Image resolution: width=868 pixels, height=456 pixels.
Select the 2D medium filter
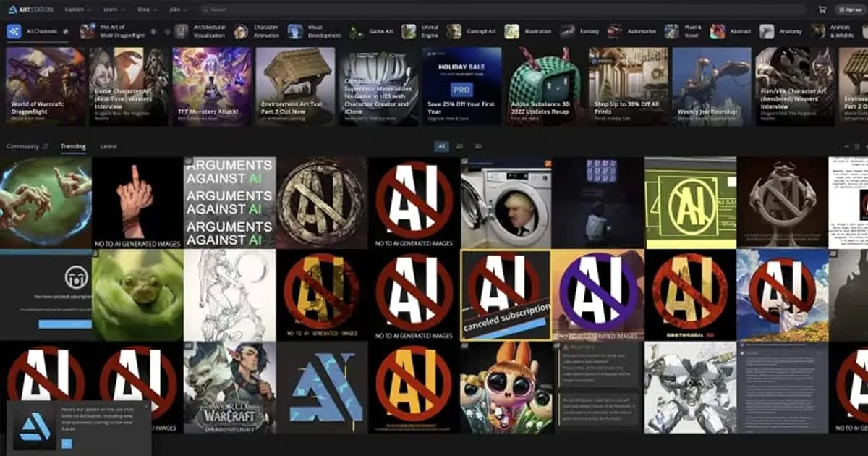pyautogui.click(x=459, y=146)
